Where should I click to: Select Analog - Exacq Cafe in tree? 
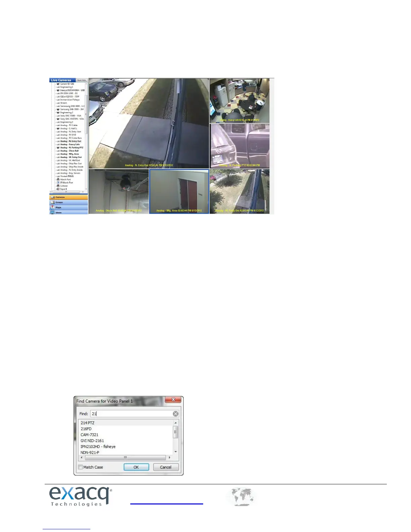pyautogui.click(x=70, y=144)
